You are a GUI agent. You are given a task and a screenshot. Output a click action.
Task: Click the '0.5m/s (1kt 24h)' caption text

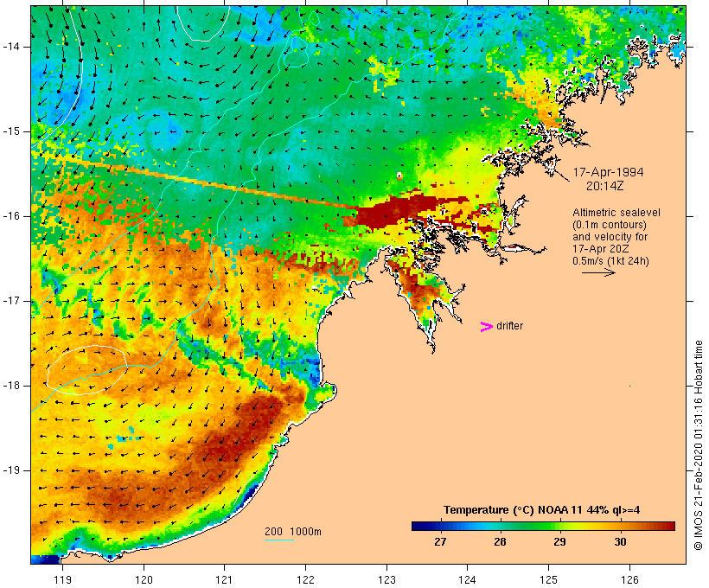point(610,261)
